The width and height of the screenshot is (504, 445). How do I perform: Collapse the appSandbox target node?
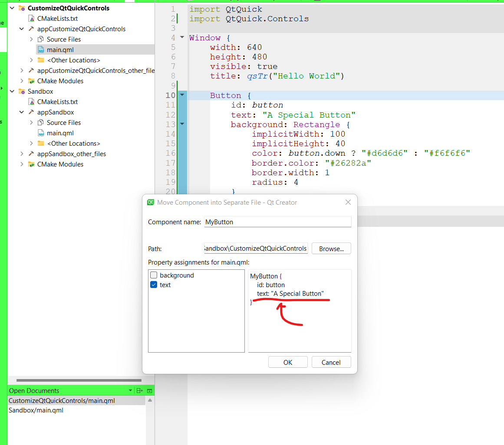[22, 112]
